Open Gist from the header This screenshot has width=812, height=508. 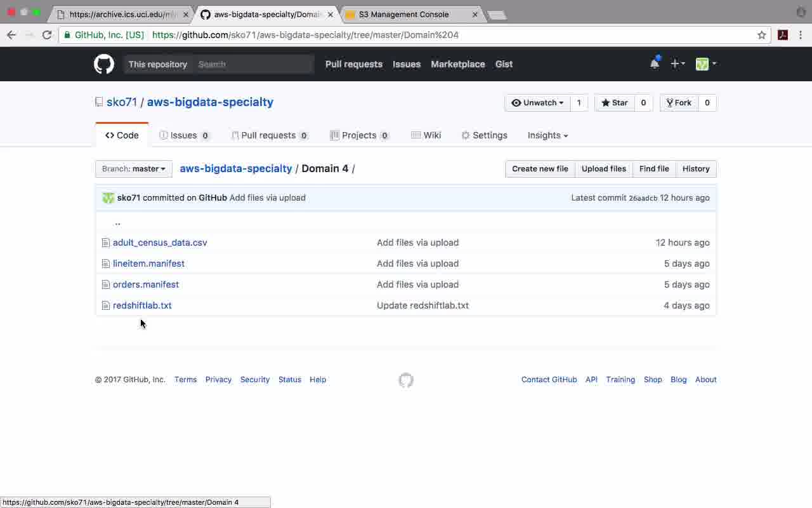[x=504, y=64]
